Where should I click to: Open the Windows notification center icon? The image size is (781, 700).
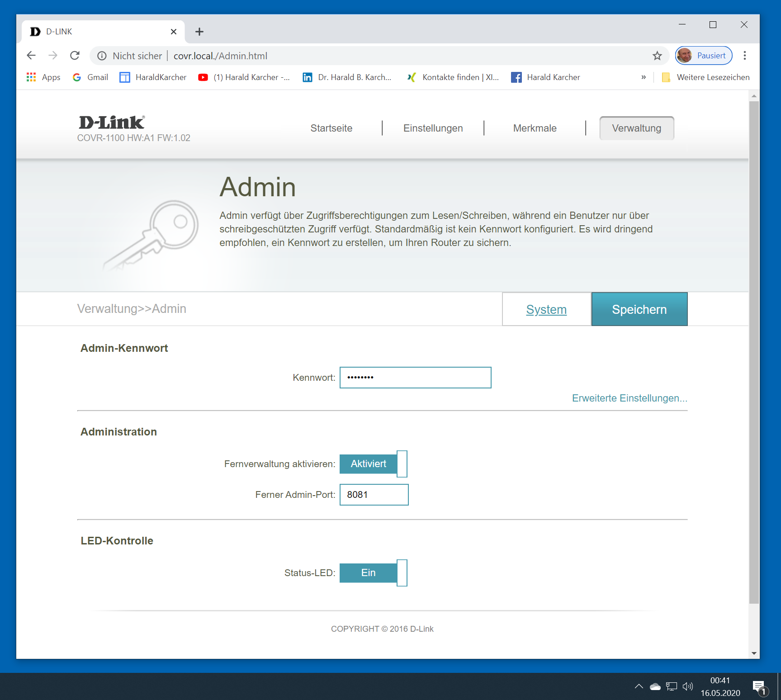[x=759, y=687]
